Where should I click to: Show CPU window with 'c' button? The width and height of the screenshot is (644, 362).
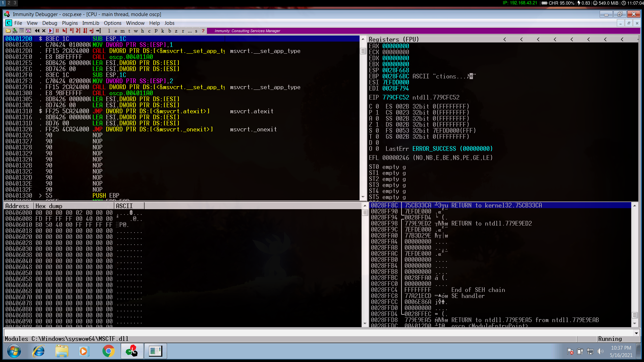tap(149, 31)
